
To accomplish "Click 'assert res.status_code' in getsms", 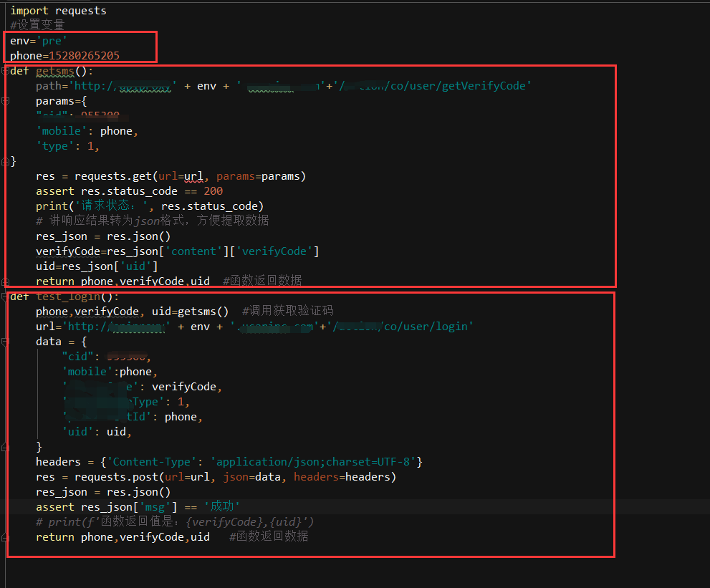I will [107, 191].
